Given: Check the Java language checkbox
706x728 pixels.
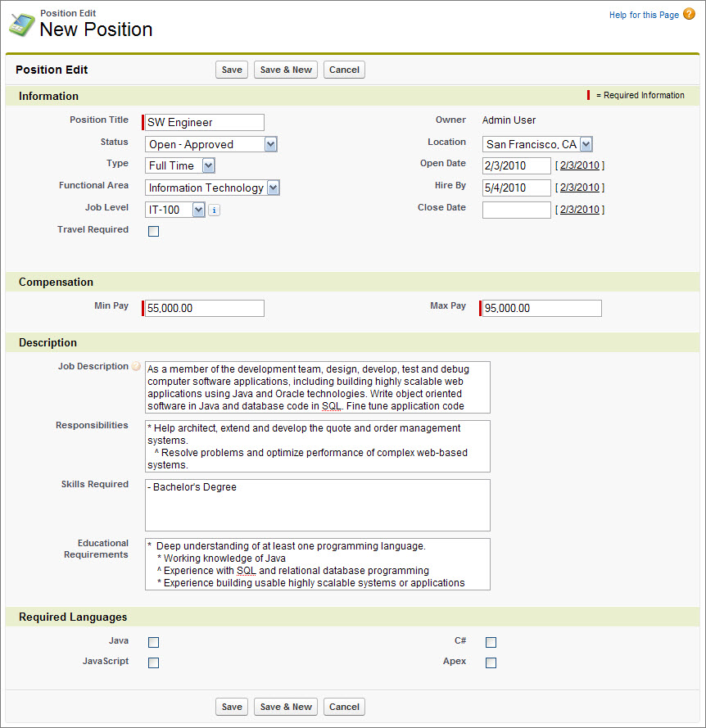Looking at the screenshot, I should 153,642.
